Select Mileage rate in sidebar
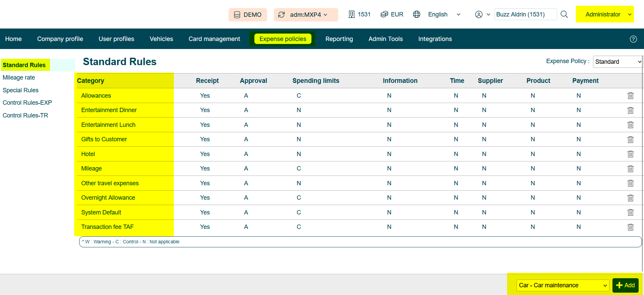Screen dimensions: 644x295 click(x=19, y=78)
